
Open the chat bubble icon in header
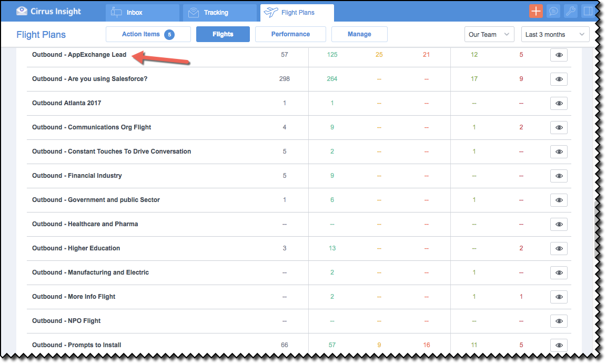553,12
